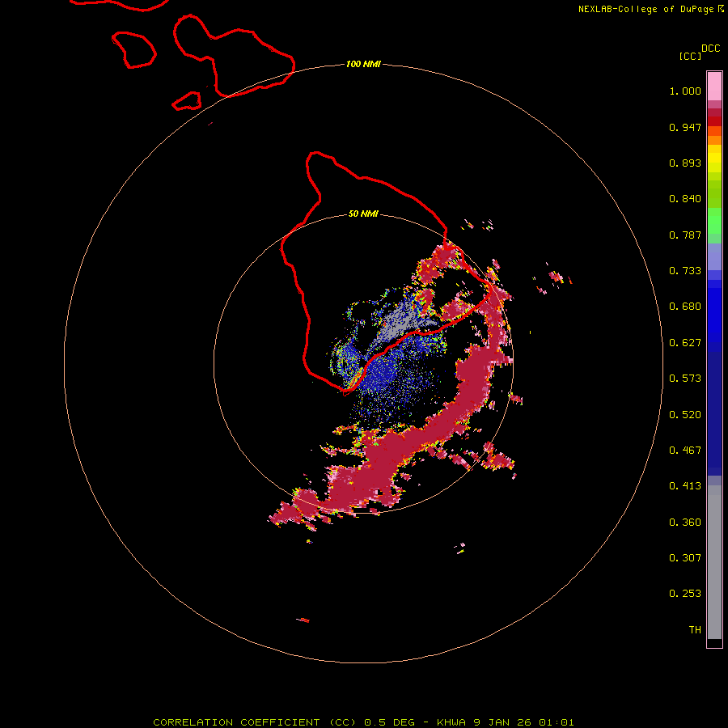
Task: Click the gray swatch near 0.307 on color bar
Action: (x=714, y=562)
